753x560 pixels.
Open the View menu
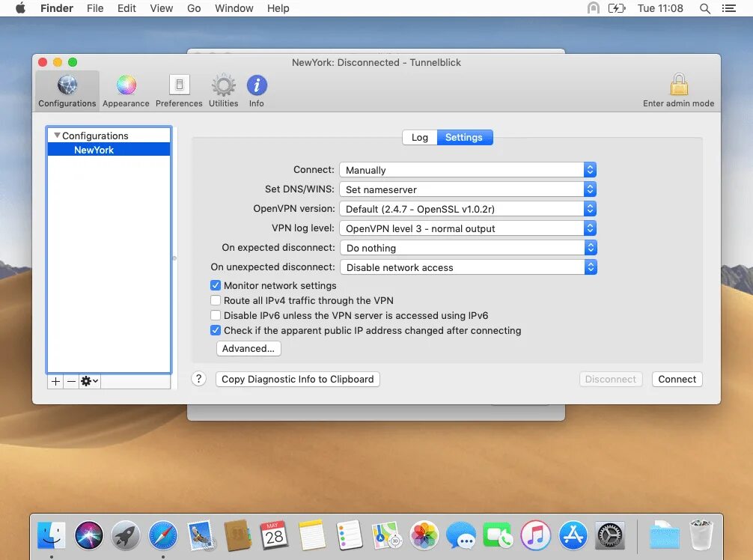click(x=162, y=8)
